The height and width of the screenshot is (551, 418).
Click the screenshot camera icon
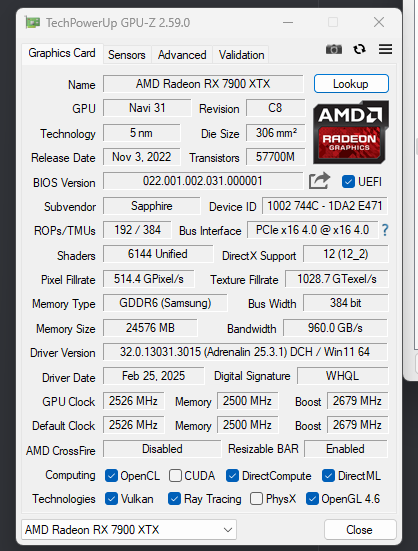pos(334,49)
